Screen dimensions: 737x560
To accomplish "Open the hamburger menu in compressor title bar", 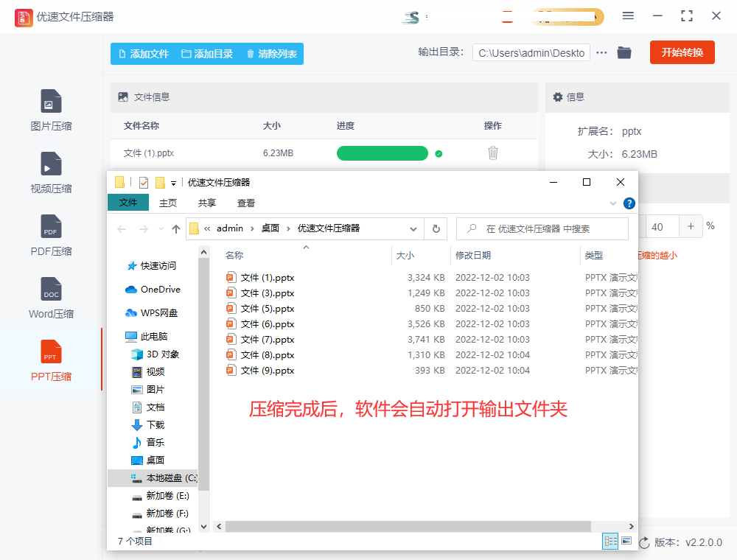I will [x=628, y=16].
